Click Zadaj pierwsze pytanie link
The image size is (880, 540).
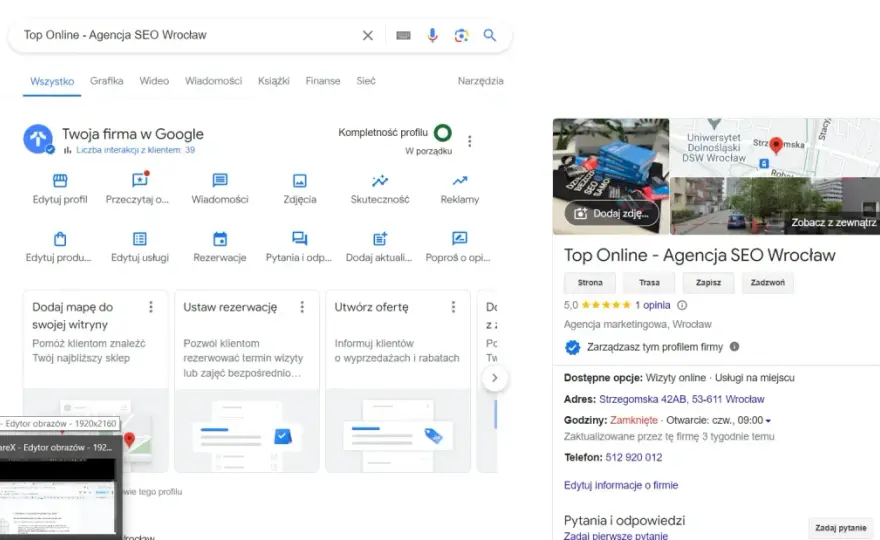[x=616, y=536]
